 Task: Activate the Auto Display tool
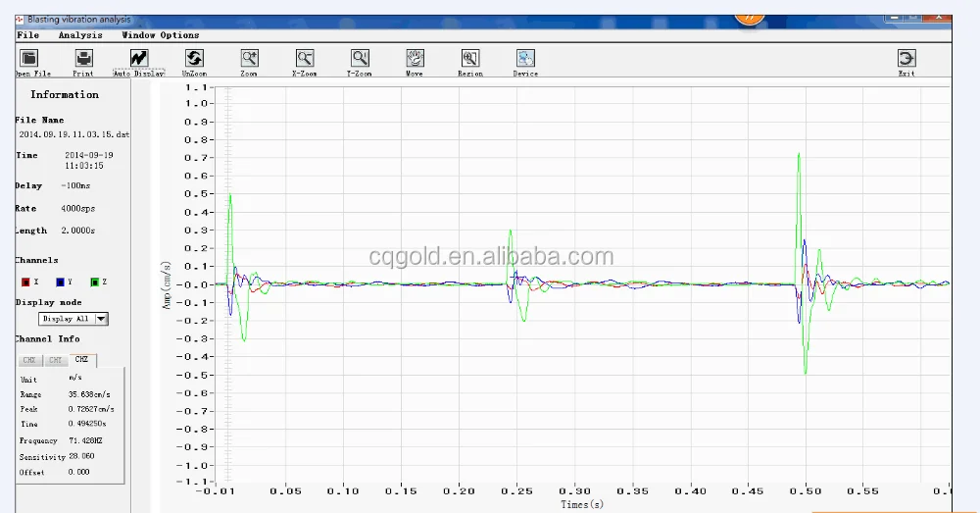click(x=139, y=58)
